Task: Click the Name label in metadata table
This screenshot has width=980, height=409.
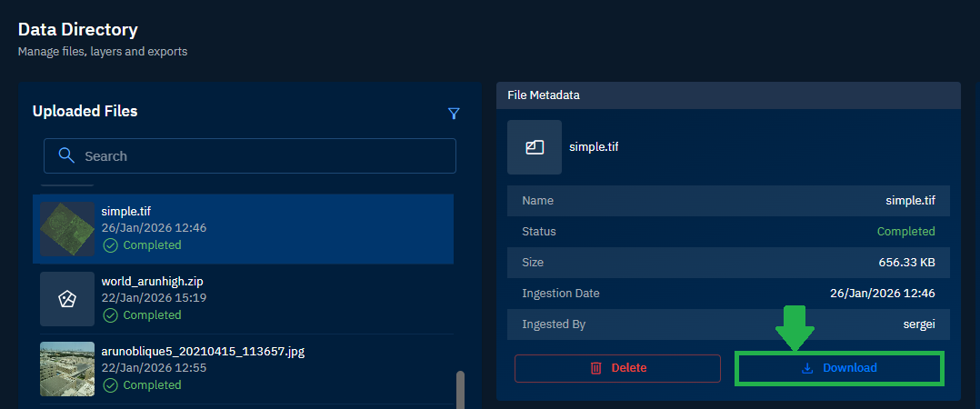Action: 537,201
